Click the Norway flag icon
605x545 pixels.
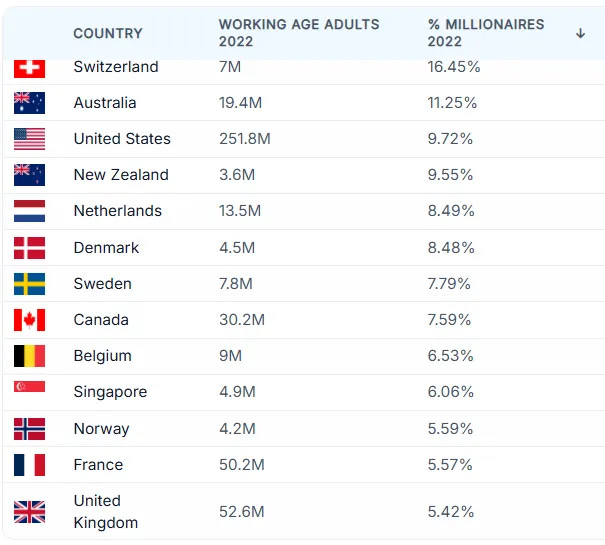pyautogui.click(x=29, y=429)
